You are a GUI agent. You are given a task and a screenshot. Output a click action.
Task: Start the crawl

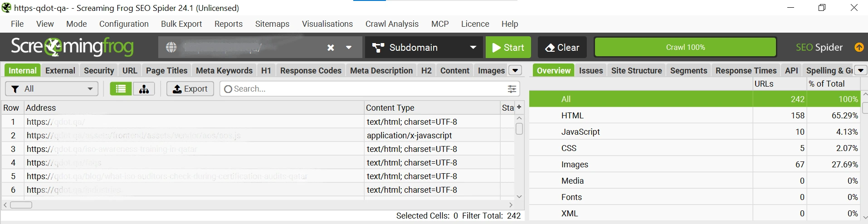coord(508,47)
